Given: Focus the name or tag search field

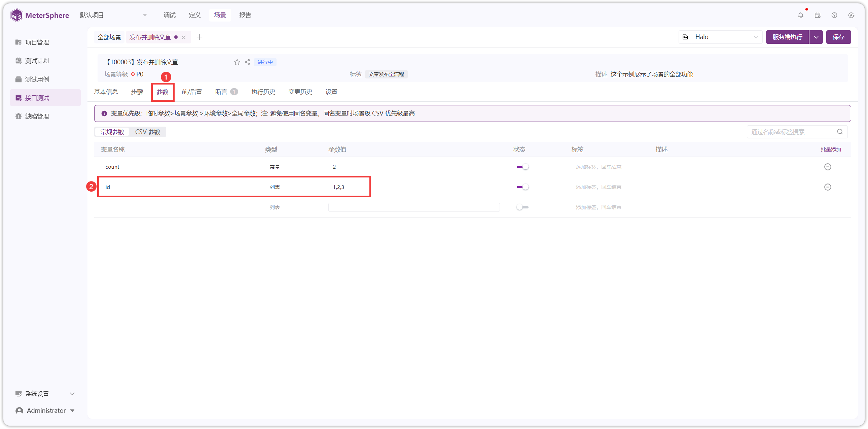Looking at the screenshot, I should pos(792,132).
